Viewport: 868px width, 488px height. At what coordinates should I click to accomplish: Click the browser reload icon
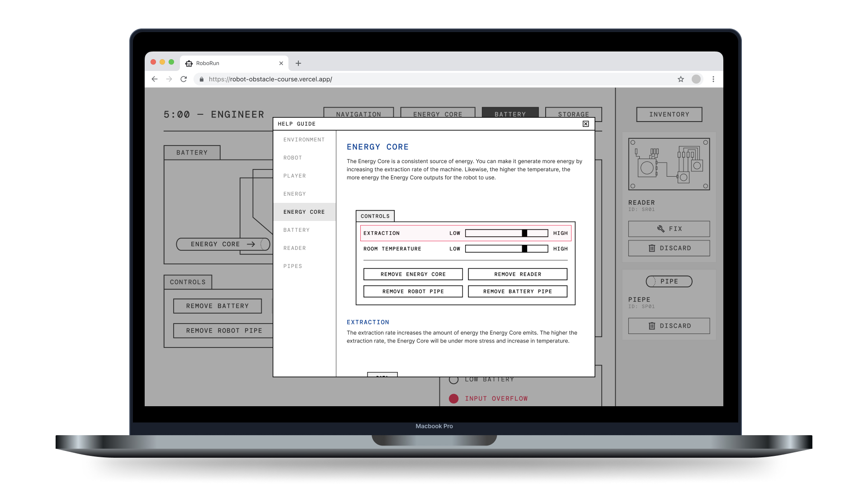[184, 79]
